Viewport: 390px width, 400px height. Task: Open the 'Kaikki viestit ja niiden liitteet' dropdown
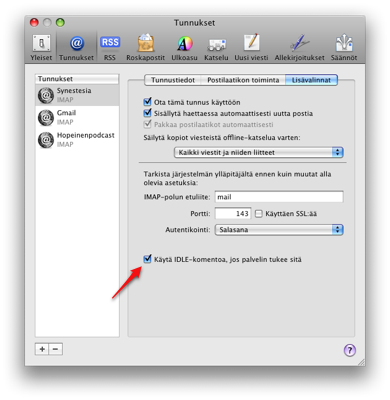pyautogui.click(x=259, y=152)
